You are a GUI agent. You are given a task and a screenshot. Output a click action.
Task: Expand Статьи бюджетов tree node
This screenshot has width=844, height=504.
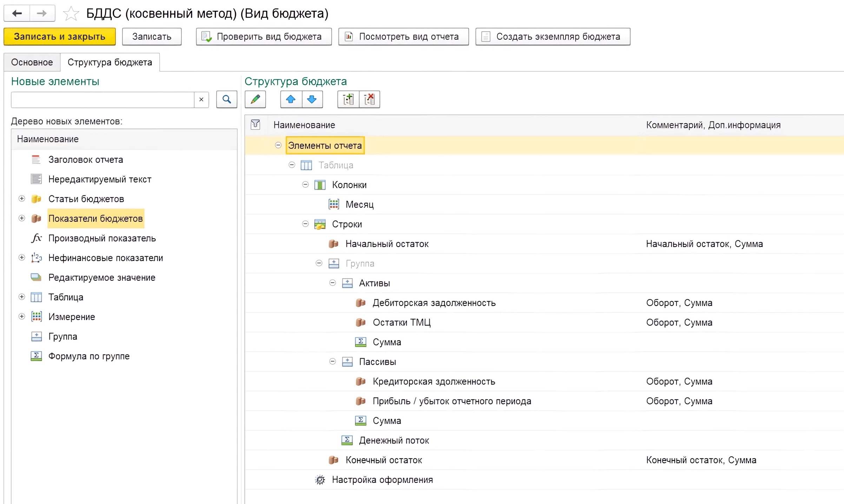(x=22, y=199)
